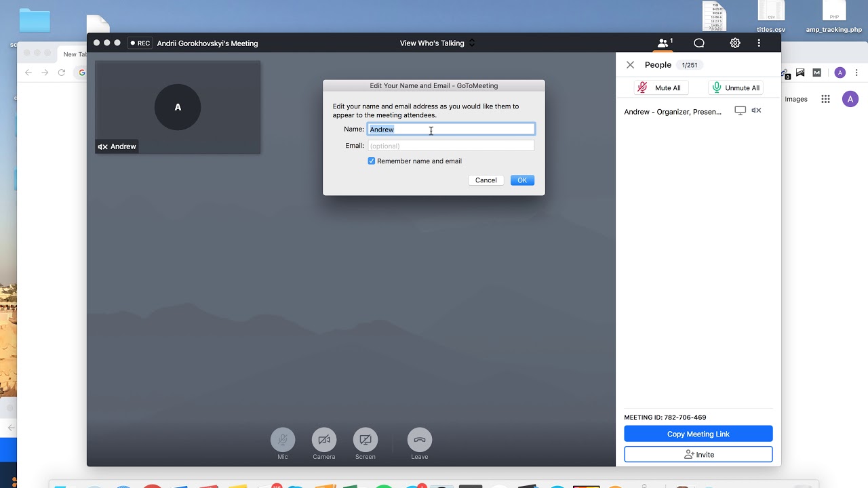
Task: Click the Copy Meeting Link button
Action: click(x=698, y=434)
